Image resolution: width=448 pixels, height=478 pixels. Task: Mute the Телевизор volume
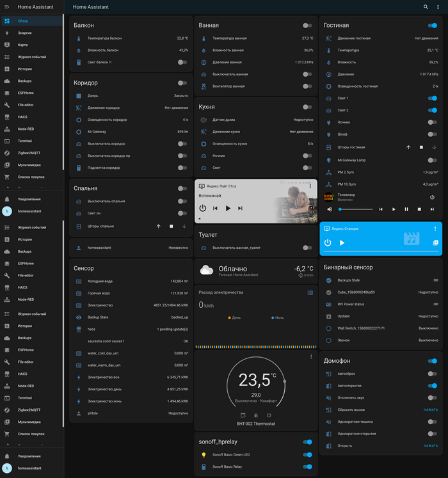pos(330,209)
